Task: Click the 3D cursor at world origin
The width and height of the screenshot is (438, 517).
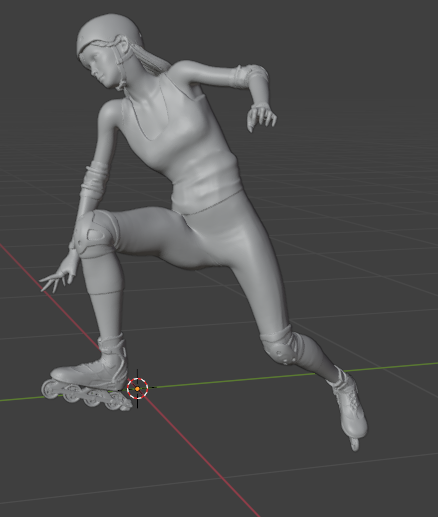Action: tap(138, 389)
